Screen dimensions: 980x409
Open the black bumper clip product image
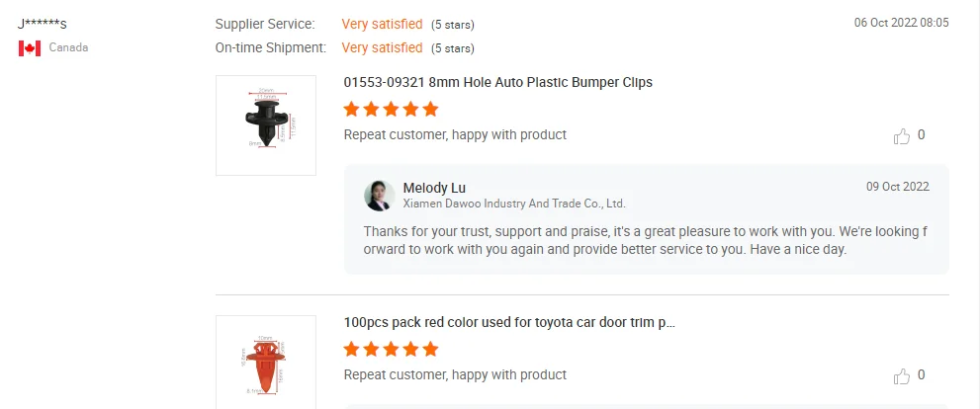click(266, 125)
